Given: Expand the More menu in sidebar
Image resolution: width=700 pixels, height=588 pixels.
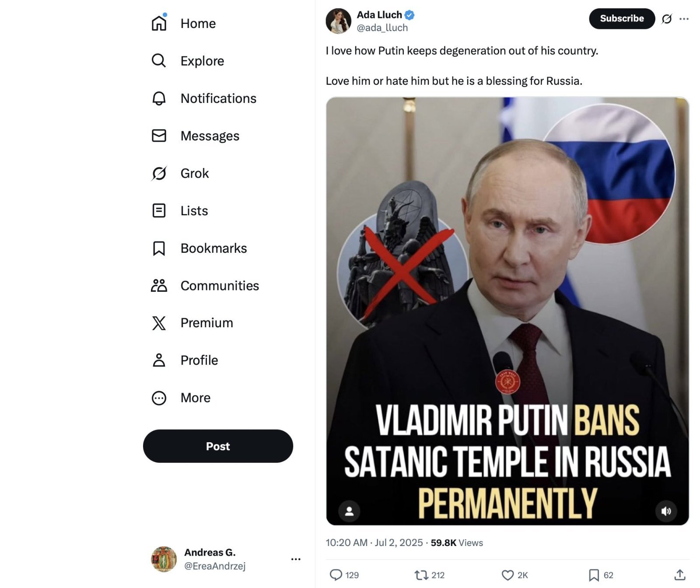Looking at the screenshot, I should tap(195, 398).
